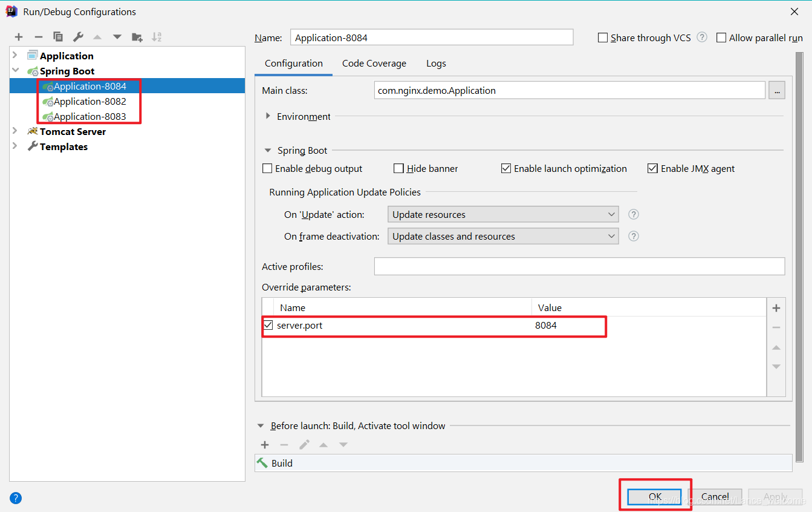Move configuration up arrow in left toolbar
This screenshot has width=812, height=512.
[x=97, y=37]
